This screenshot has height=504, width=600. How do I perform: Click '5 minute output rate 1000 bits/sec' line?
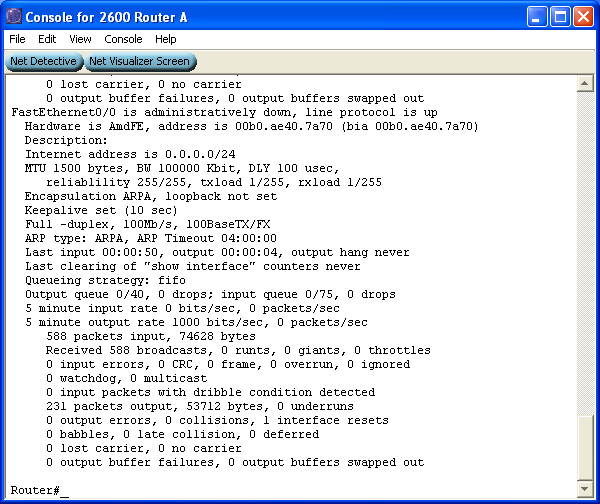click(x=196, y=322)
